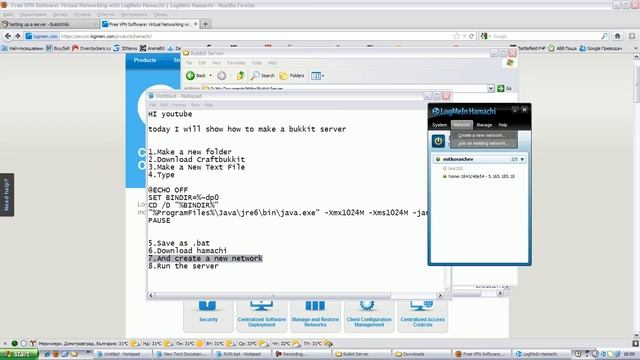Toggle the Folders pane in Explorer
This screenshot has height=360, width=640.
[x=292, y=76]
